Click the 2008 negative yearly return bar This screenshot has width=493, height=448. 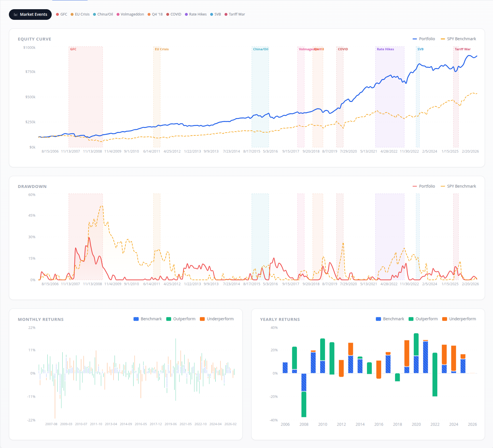tap(304, 395)
